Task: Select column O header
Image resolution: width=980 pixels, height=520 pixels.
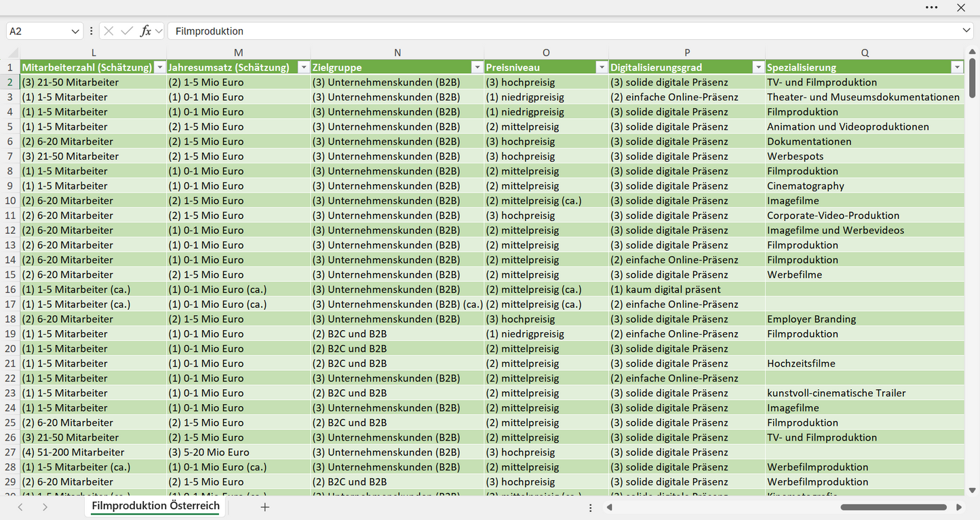Action: pos(547,52)
